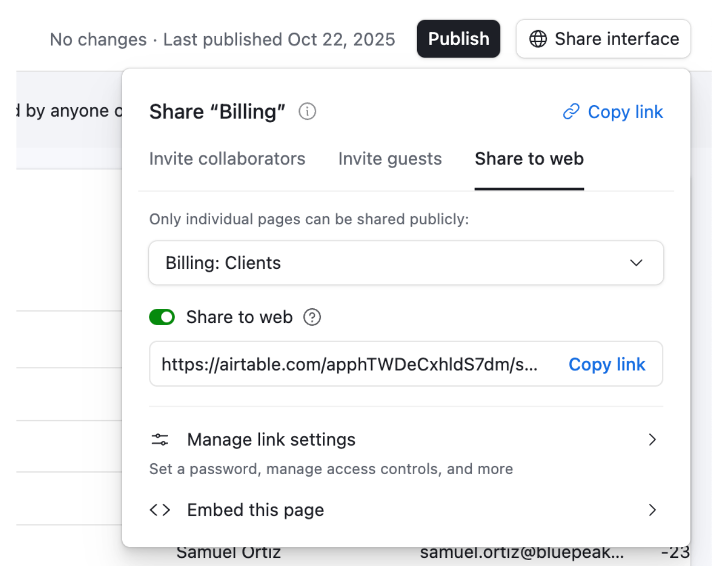Screen dimensions: 728x582
Task: Click Copy link at top of dialog
Action: coord(625,112)
